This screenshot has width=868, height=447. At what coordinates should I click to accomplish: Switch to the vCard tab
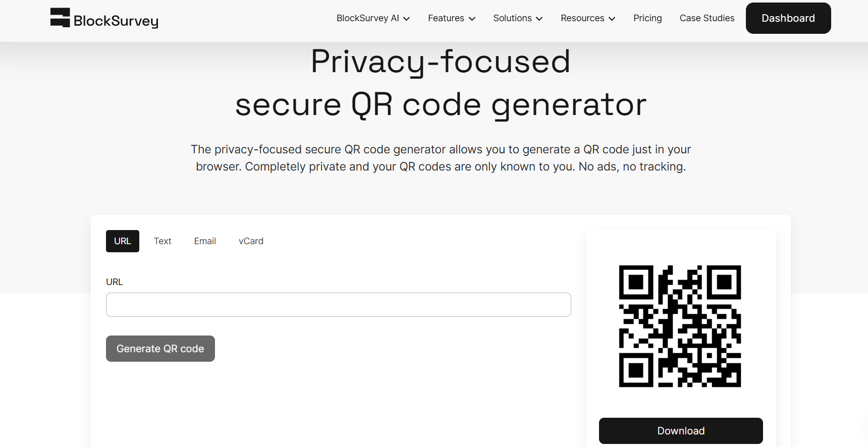pos(251,241)
